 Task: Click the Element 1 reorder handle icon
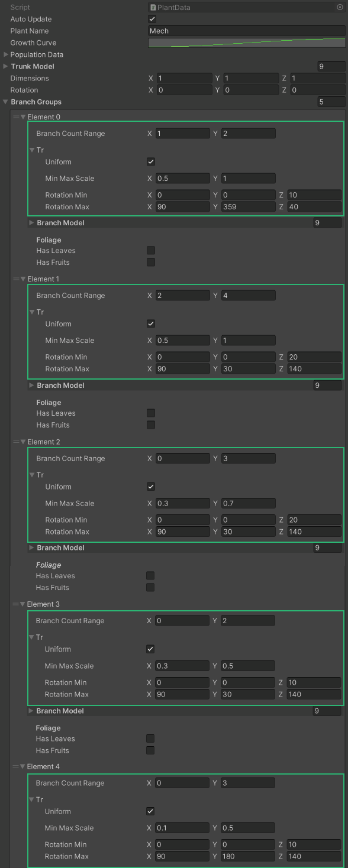[x=16, y=278]
